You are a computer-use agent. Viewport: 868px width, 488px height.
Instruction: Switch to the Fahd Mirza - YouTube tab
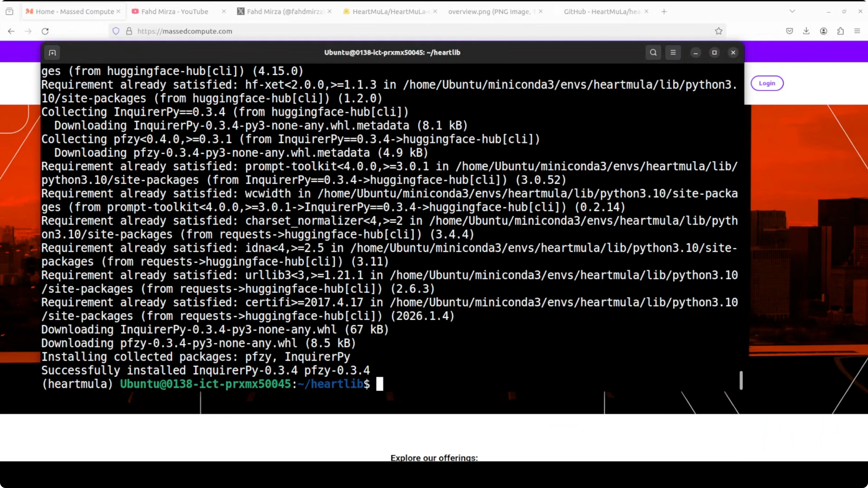(x=175, y=12)
